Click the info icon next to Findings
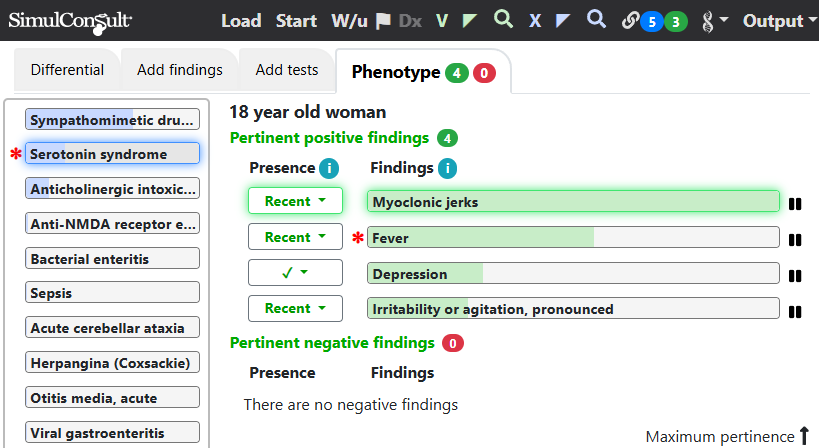This screenshot has height=448, width=819. (447, 168)
